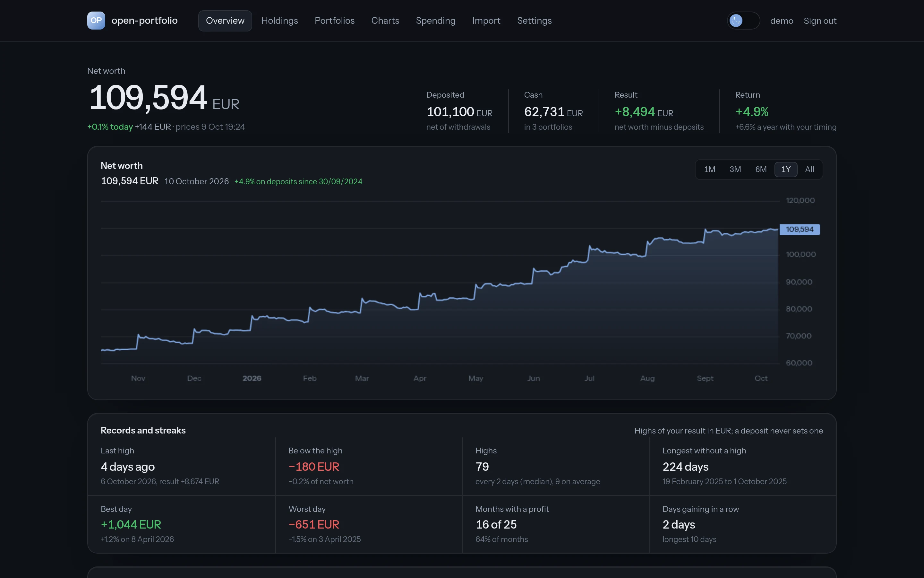Click the '2 days' gaining in a row value
Image resolution: width=924 pixels, height=578 pixels.
click(679, 524)
